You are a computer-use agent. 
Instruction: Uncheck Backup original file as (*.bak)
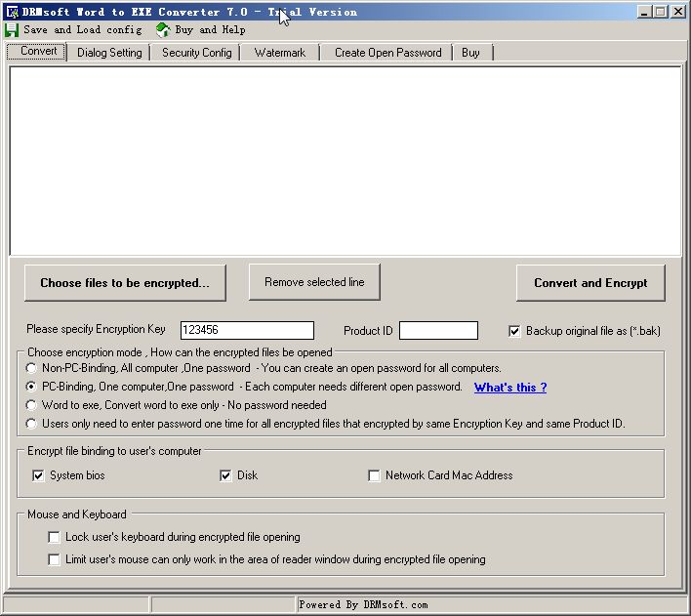514,331
